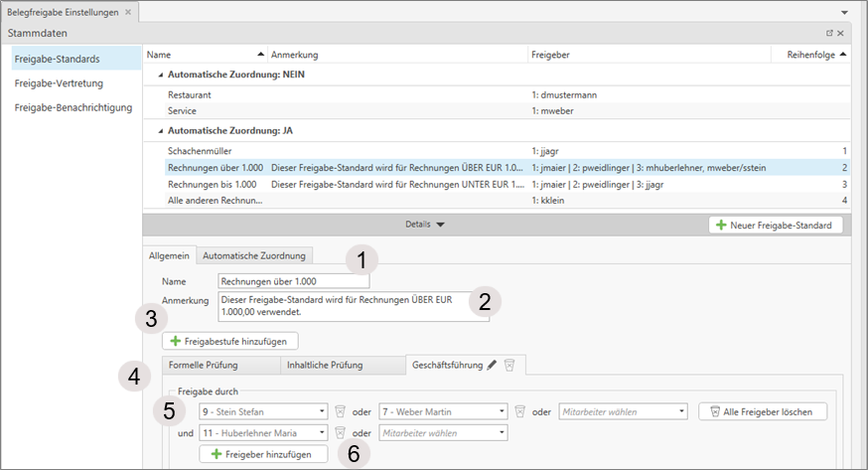Screen dimensions: 868x470
Task: Click the Neuer Freigabe-Standard button
Action: (x=777, y=225)
